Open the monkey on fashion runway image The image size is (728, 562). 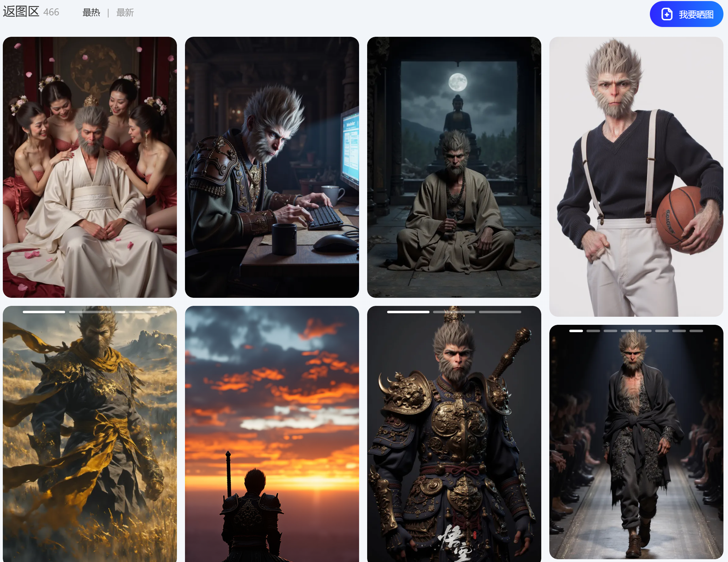[636, 442]
